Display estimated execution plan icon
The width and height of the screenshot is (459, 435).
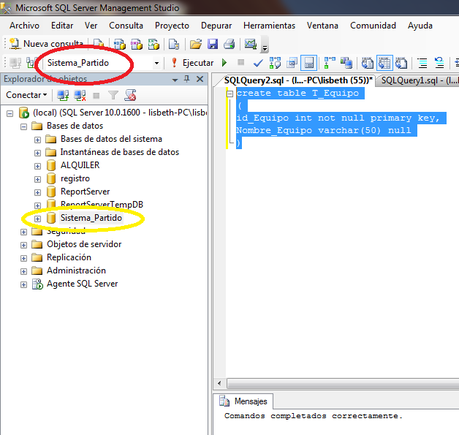tap(275, 63)
